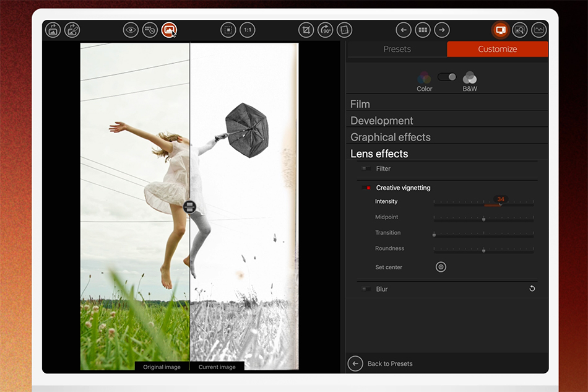Screen dimensions: 588x392
Task: Expand the Film section
Action: [360, 104]
